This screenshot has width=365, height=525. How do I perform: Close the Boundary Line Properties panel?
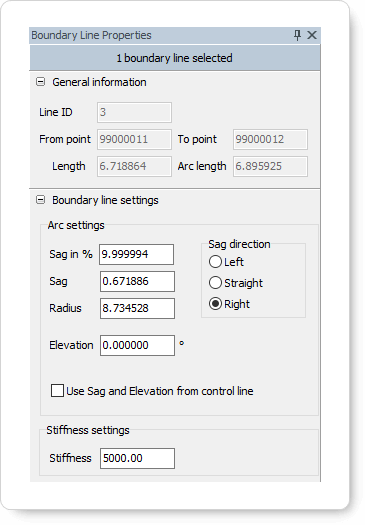pos(312,35)
